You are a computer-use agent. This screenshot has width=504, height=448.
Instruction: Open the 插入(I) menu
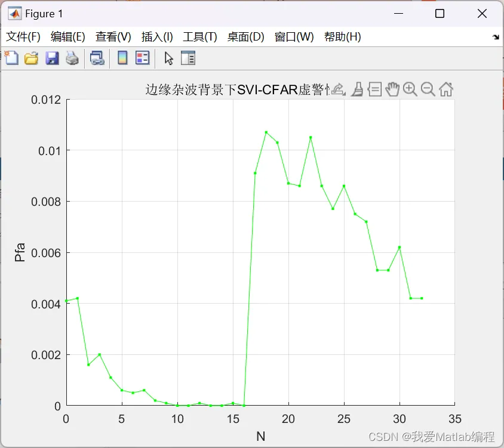[157, 36]
